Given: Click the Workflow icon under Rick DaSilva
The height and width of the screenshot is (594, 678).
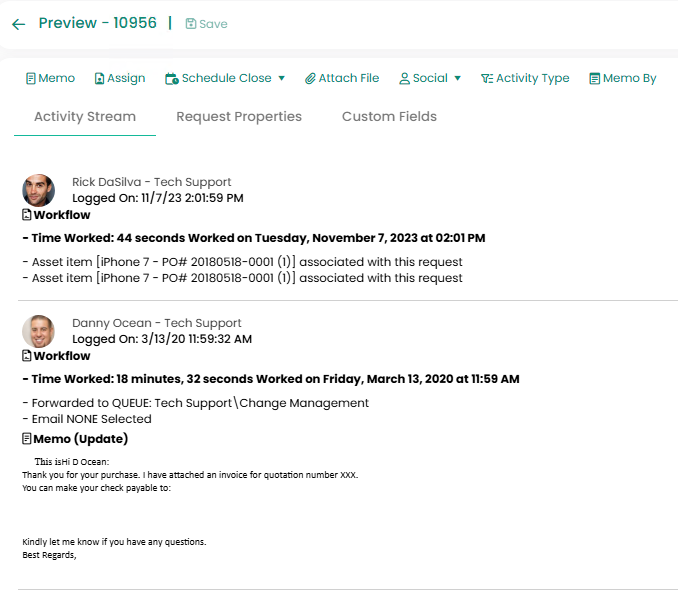Looking at the screenshot, I should pyautogui.click(x=27, y=215).
